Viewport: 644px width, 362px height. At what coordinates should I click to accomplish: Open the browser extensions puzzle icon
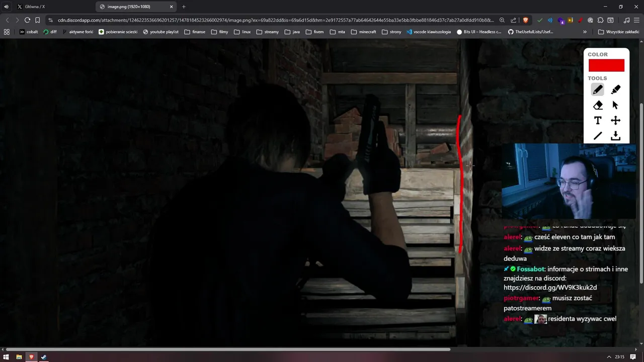point(600,20)
